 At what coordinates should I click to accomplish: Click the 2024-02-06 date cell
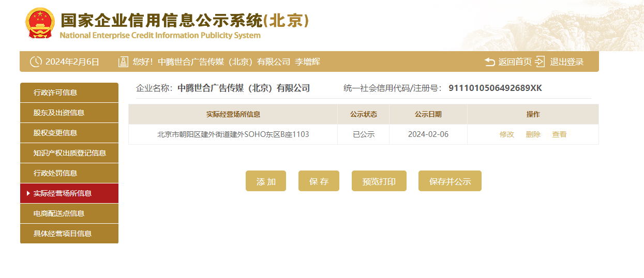[x=428, y=134]
